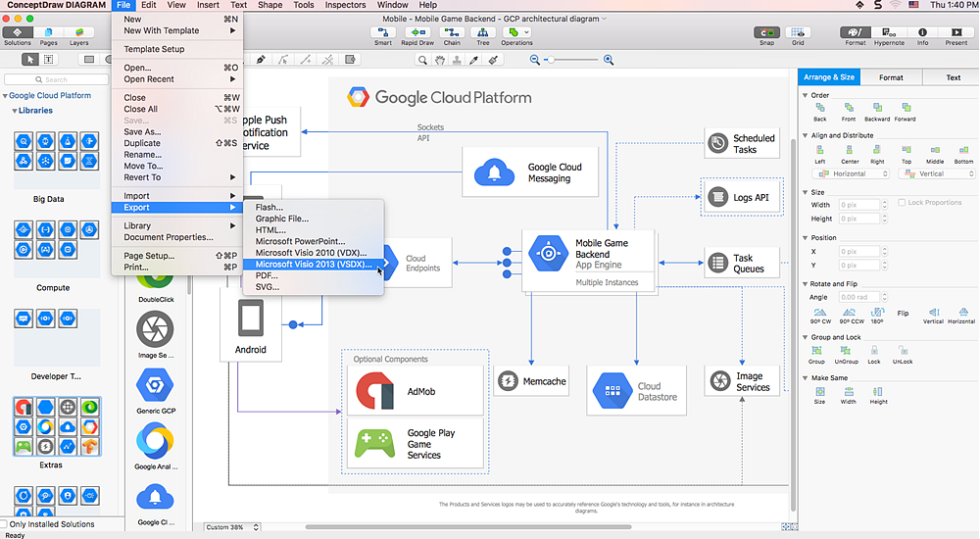The width and height of the screenshot is (980, 539).
Task: Enable the Lock Proportions checkbox
Action: (x=902, y=203)
